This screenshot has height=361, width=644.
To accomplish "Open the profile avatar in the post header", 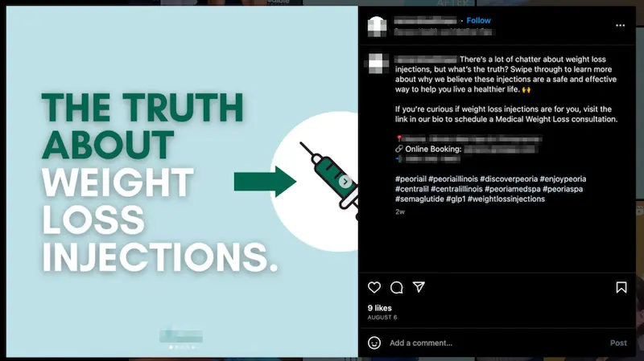I will click(x=377, y=27).
